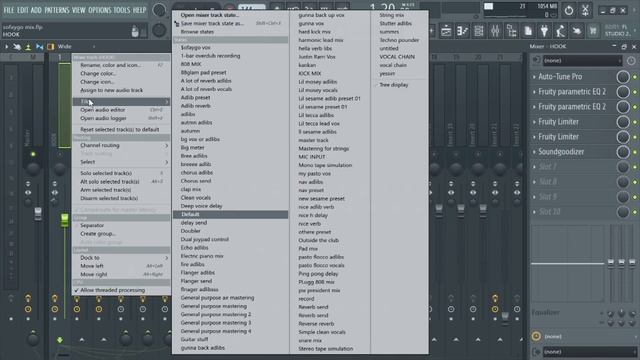The width and height of the screenshot is (640, 360).
Task: Open the plugin picker plug icon
Action: (x=544, y=31)
